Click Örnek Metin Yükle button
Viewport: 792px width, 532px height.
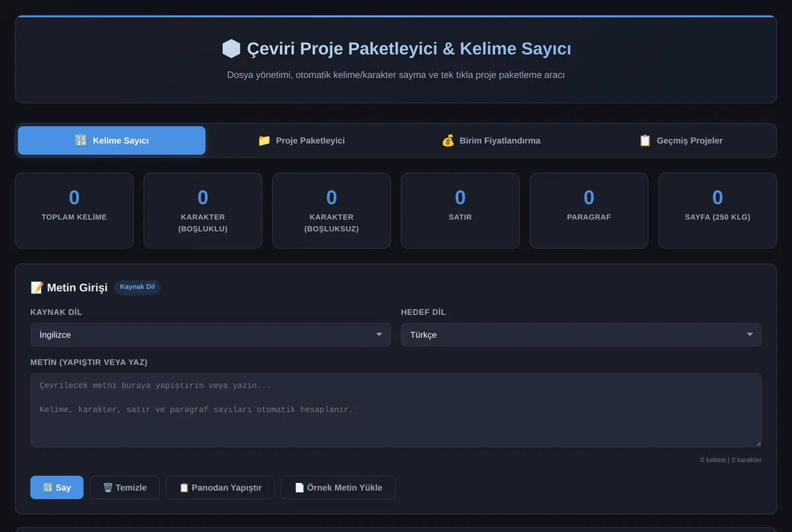point(338,488)
